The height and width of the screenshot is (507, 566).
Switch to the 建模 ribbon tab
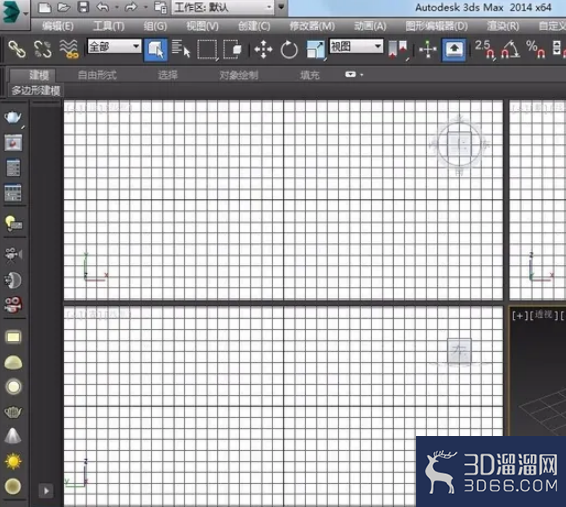(39, 75)
